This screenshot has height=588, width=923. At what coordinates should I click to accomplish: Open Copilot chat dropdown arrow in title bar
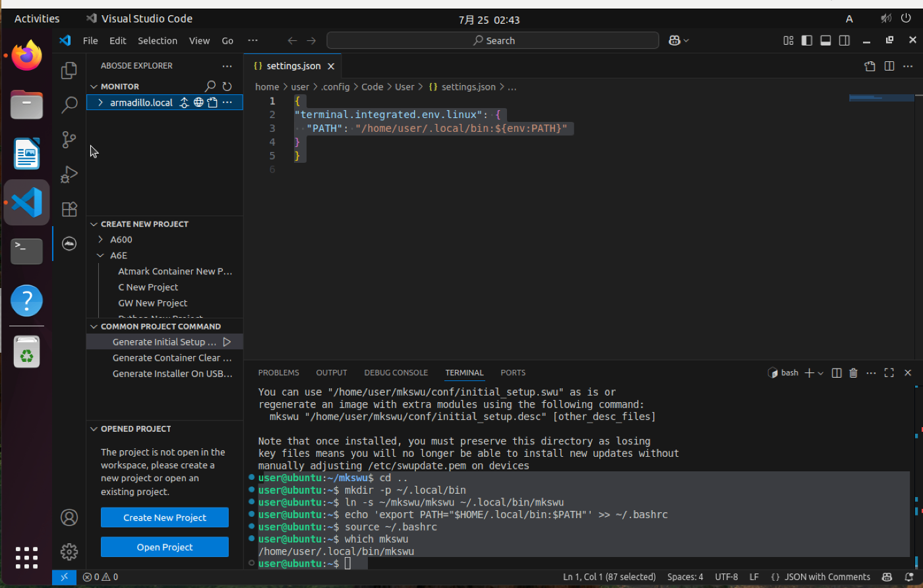click(x=686, y=40)
